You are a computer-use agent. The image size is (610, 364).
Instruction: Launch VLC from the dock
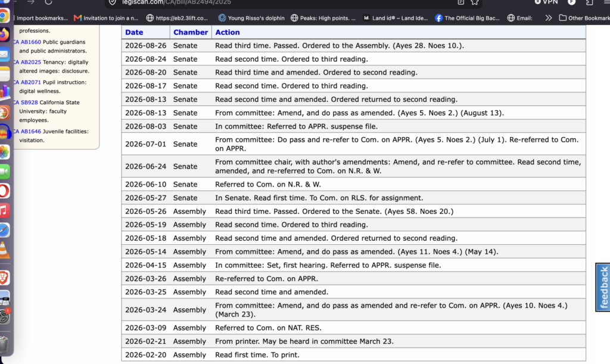click(x=4, y=250)
